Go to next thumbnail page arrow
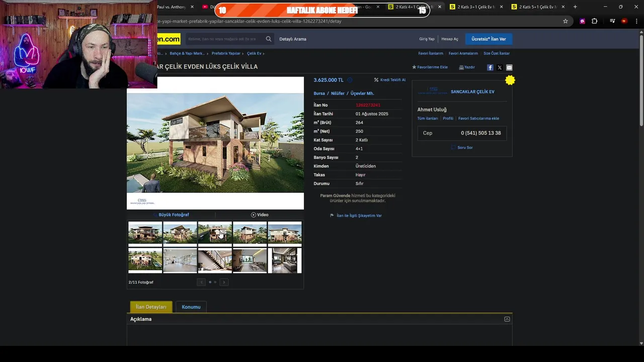The height and width of the screenshot is (362, 644). (x=224, y=282)
